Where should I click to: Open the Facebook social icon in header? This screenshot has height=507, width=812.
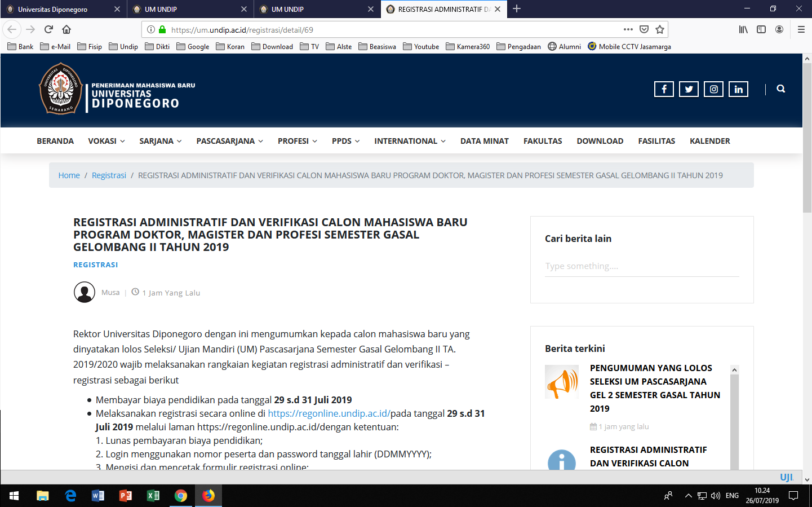pyautogui.click(x=664, y=89)
